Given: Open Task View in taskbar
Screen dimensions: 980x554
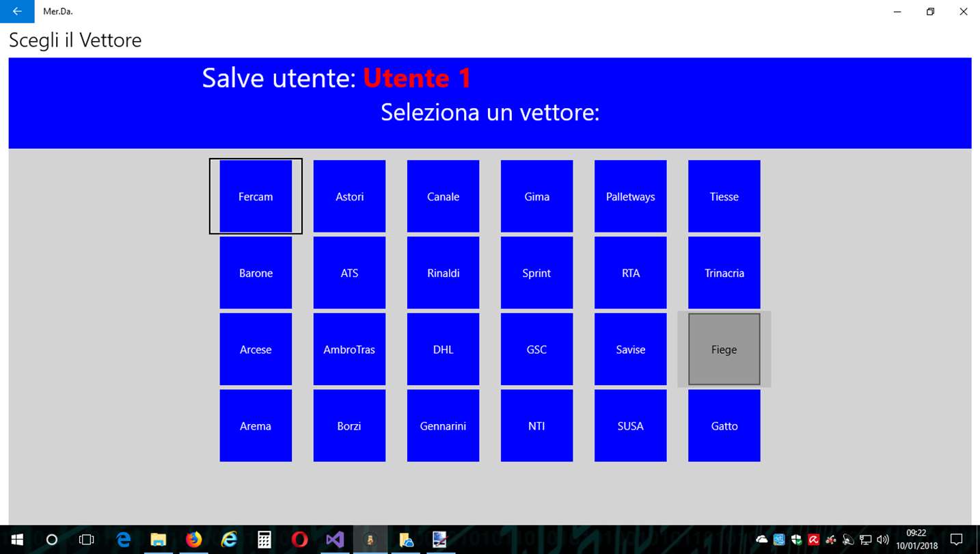Looking at the screenshot, I should pos(86,540).
